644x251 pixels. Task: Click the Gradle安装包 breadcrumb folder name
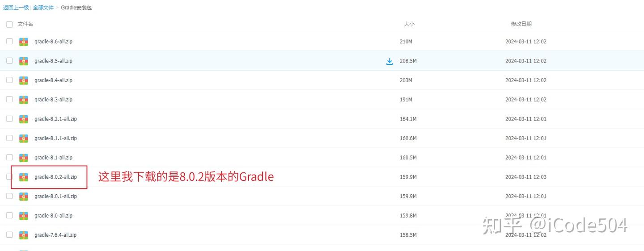(x=76, y=8)
